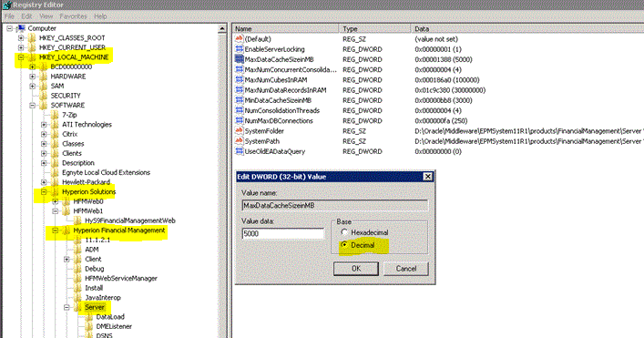Select NumMaxDBConnections DWORD icon

[239, 121]
